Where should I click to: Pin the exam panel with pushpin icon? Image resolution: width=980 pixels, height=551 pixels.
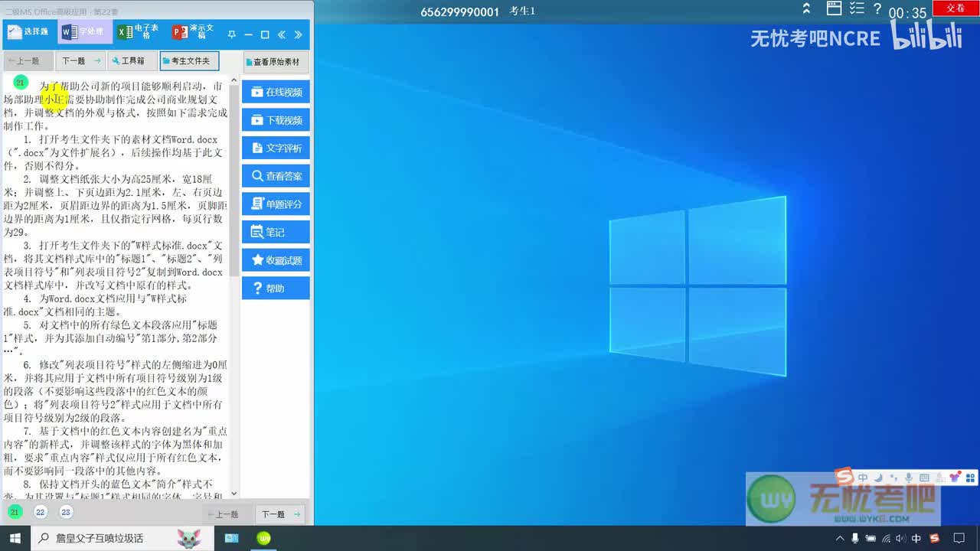232,34
